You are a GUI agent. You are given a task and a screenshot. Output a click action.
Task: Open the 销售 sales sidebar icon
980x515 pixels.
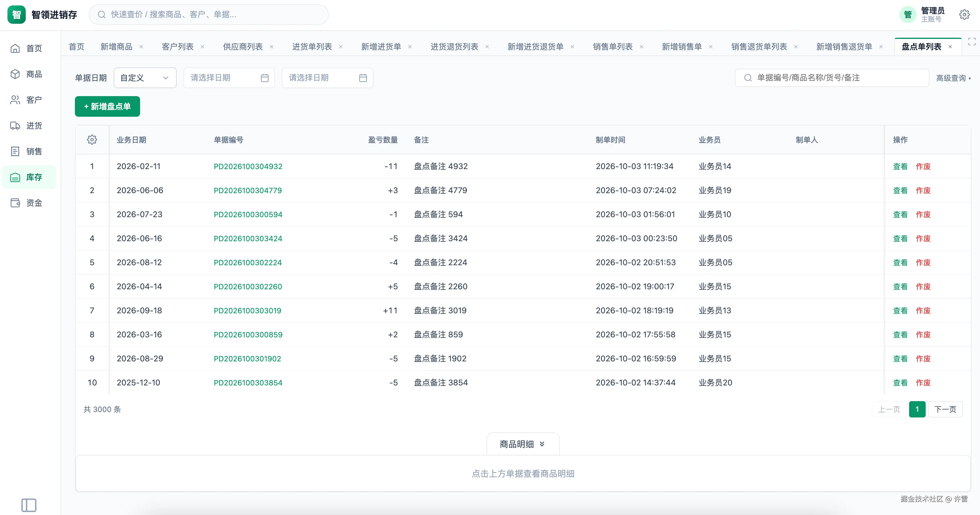15,151
